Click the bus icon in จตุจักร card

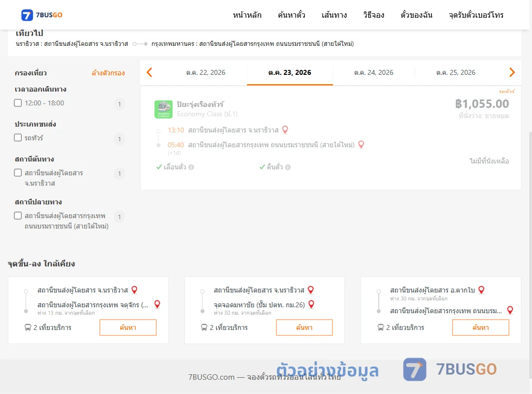[28, 328]
